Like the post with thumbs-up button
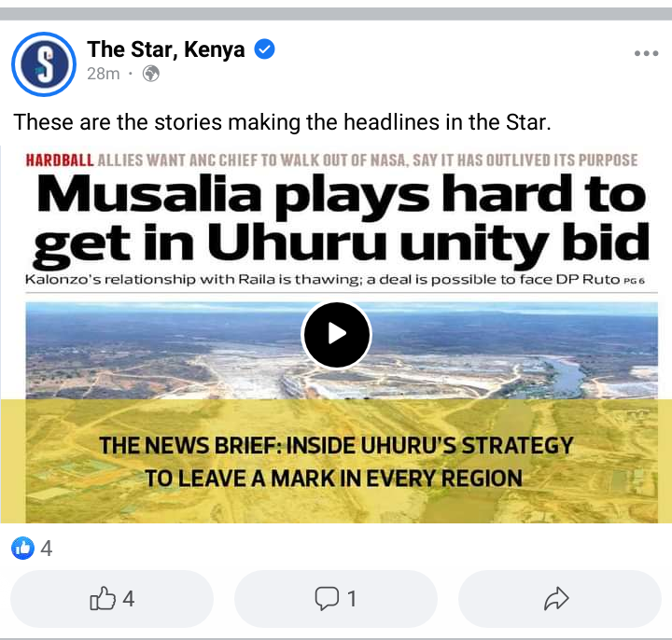This screenshot has height=640, width=672. pyautogui.click(x=112, y=598)
